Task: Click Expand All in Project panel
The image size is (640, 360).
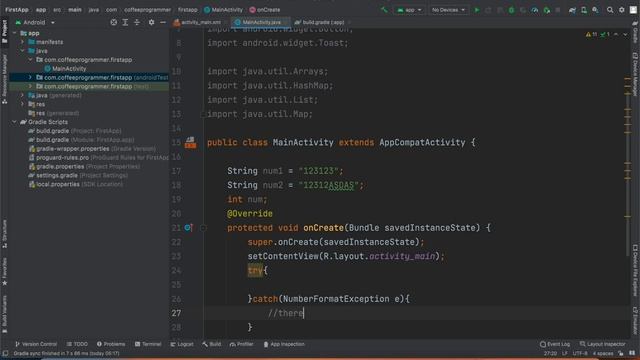Action: (125, 22)
